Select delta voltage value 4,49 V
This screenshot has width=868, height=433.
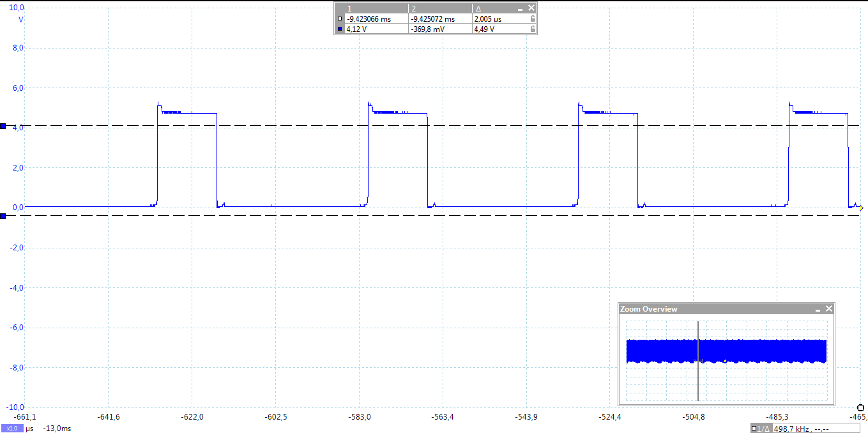pos(484,29)
